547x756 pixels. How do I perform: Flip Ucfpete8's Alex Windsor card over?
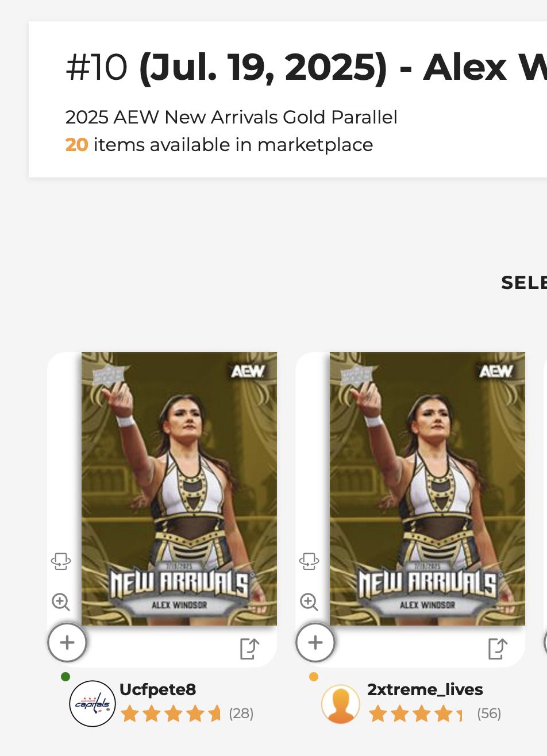pos(61,561)
